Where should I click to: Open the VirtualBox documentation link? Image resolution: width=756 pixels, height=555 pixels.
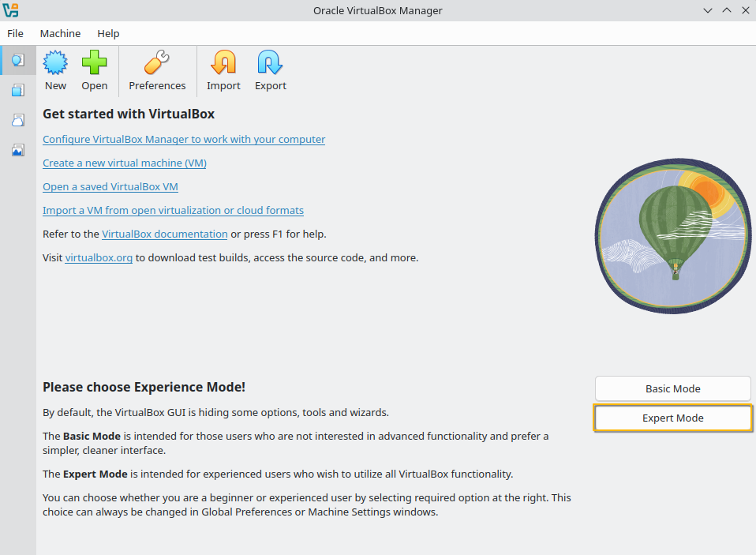[165, 234]
